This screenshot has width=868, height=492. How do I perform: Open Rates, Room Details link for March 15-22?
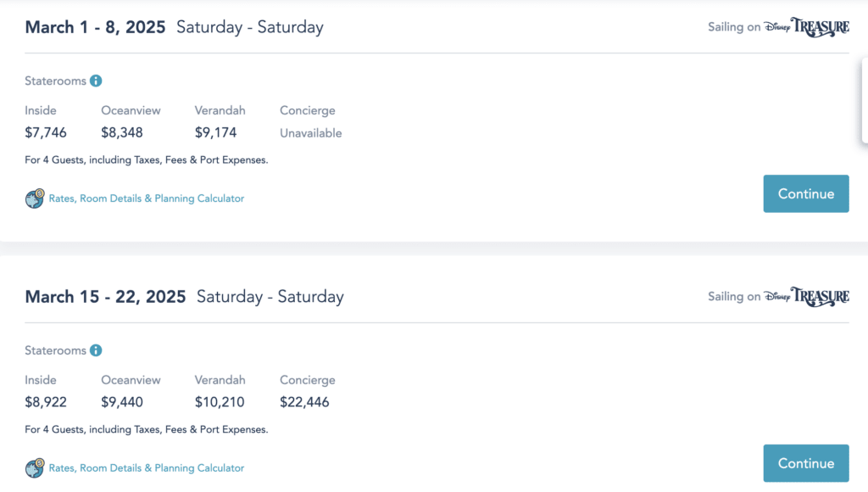click(146, 468)
